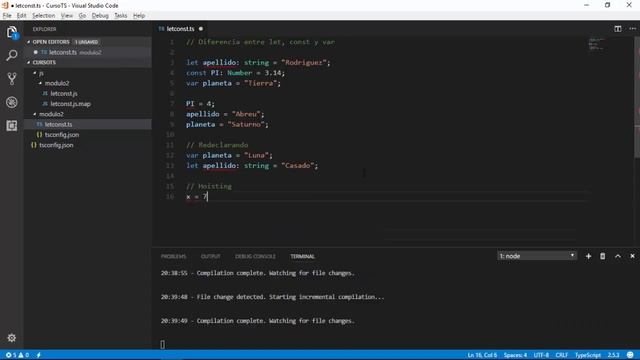Split the editor with the split icon
The width and height of the screenshot is (640, 360).
pyautogui.click(x=618, y=29)
